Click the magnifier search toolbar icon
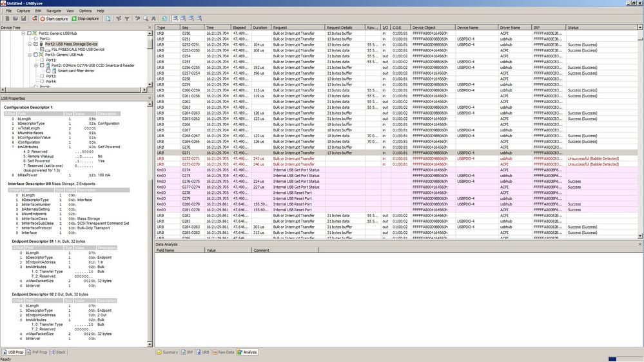Image resolution: width=644 pixels, height=362 pixels. (x=146, y=19)
